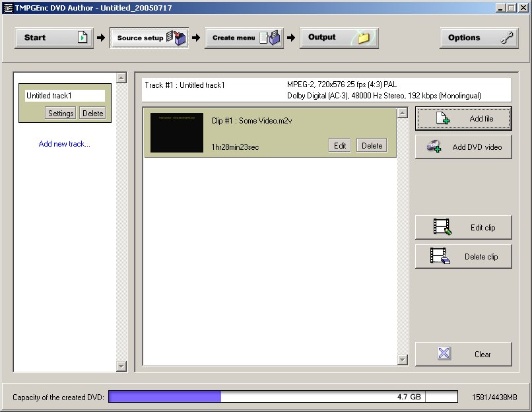Open the Source setup step

click(149, 38)
